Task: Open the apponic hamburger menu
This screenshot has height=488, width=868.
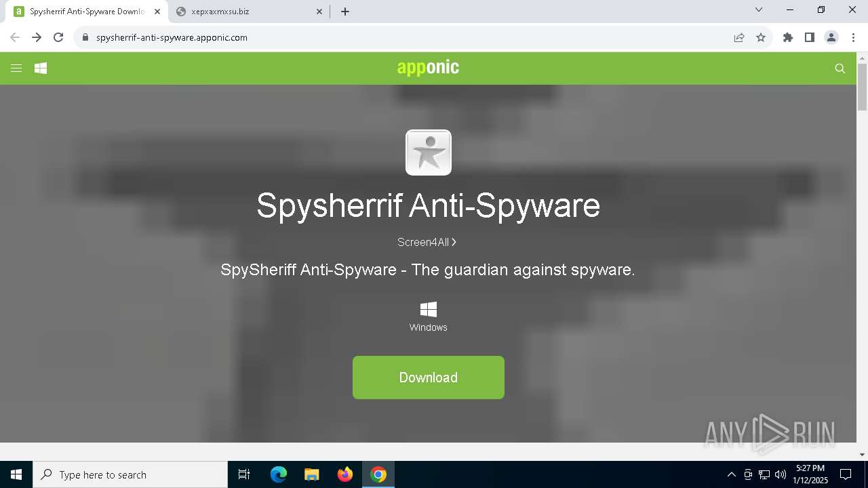Action: (16, 68)
